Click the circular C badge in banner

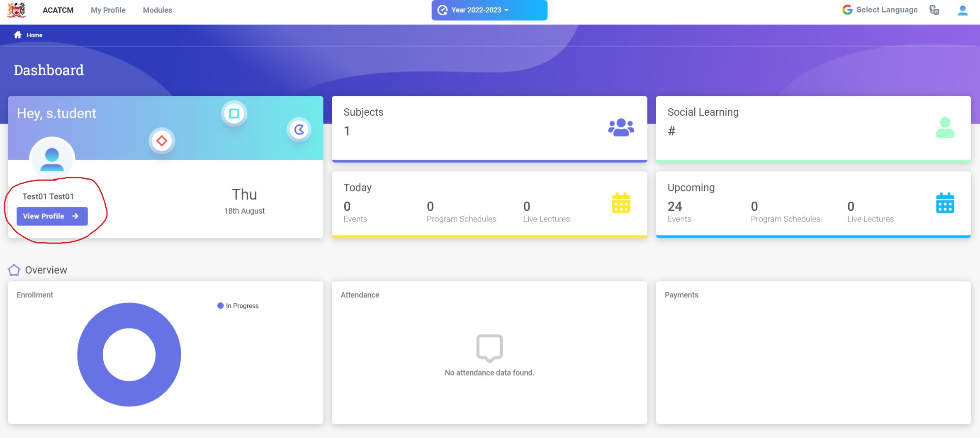299,130
